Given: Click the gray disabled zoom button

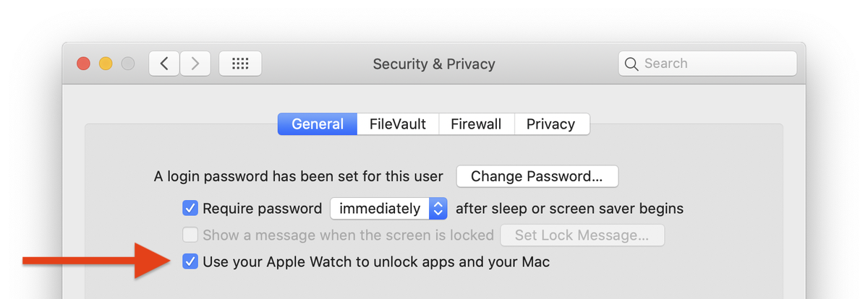Looking at the screenshot, I should [x=128, y=64].
